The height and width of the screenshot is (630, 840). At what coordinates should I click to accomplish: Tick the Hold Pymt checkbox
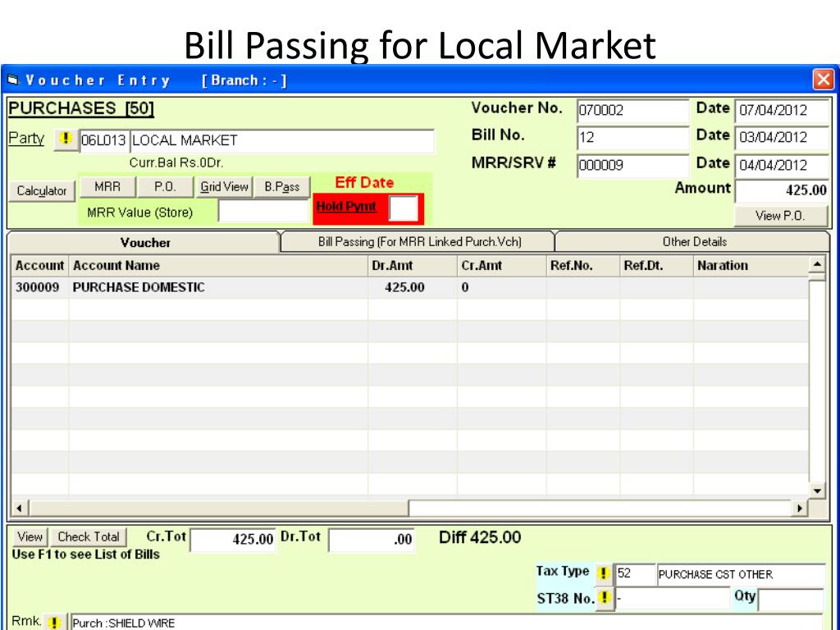pyautogui.click(x=404, y=208)
